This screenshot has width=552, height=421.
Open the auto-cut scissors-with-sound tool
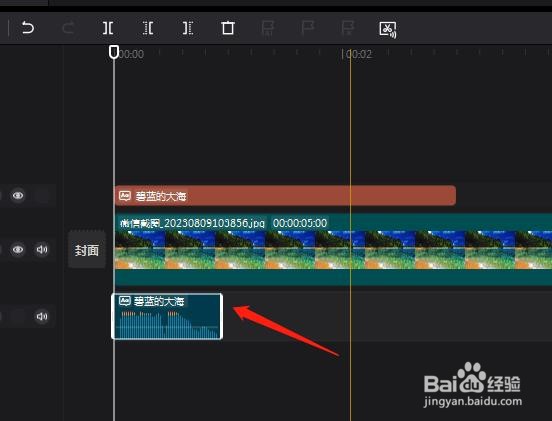388,29
